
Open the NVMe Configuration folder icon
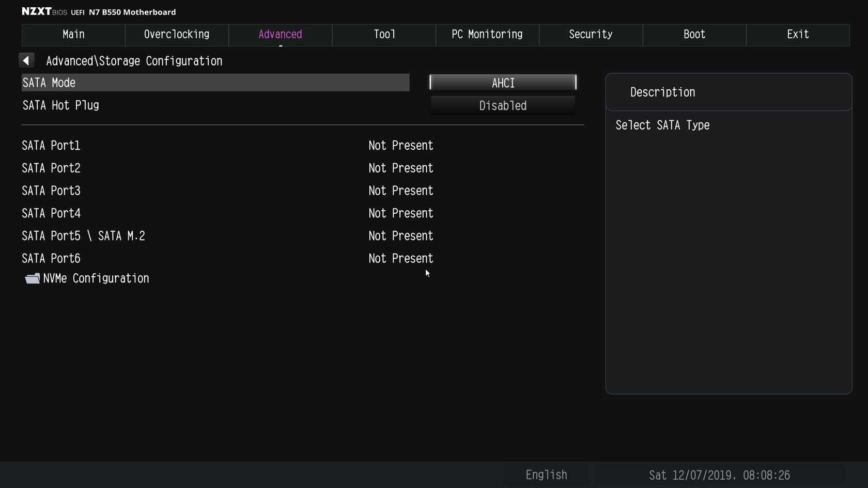coord(33,279)
